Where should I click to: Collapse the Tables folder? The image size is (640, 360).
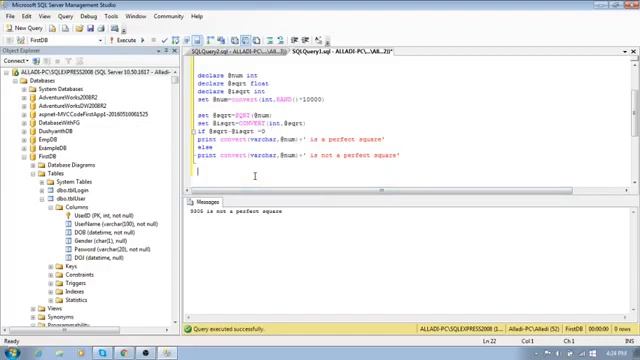[33, 173]
